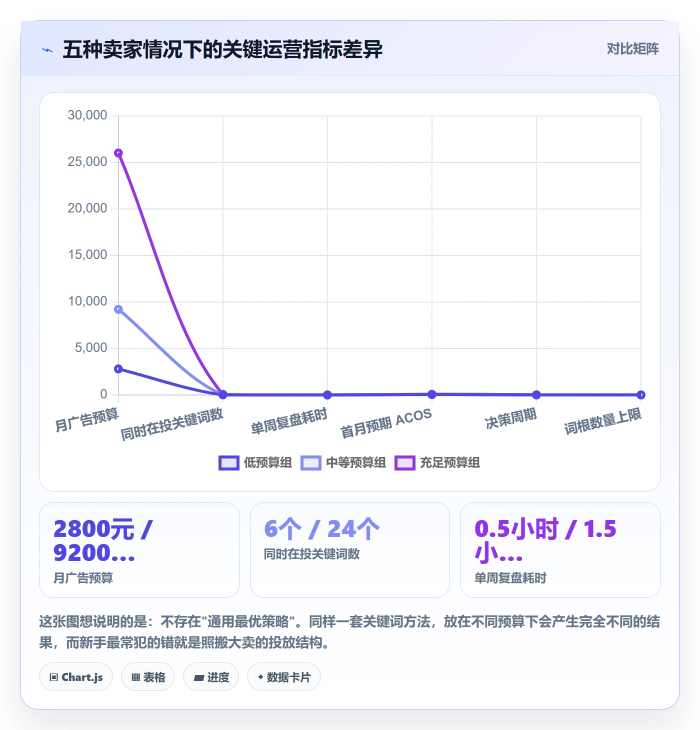This screenshot has height=730, width=700.
Task: Click the lightning bolt icon beside the title
Action: (x=47, y=50)
